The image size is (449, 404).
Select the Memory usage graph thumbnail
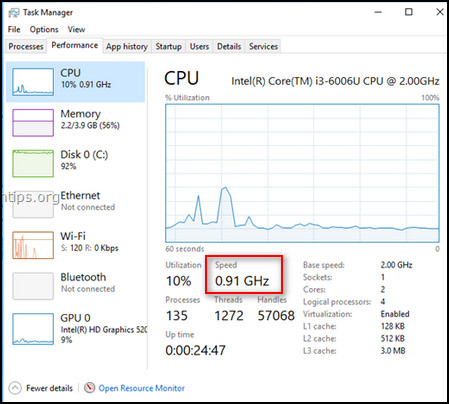click(x=33, y=123)
